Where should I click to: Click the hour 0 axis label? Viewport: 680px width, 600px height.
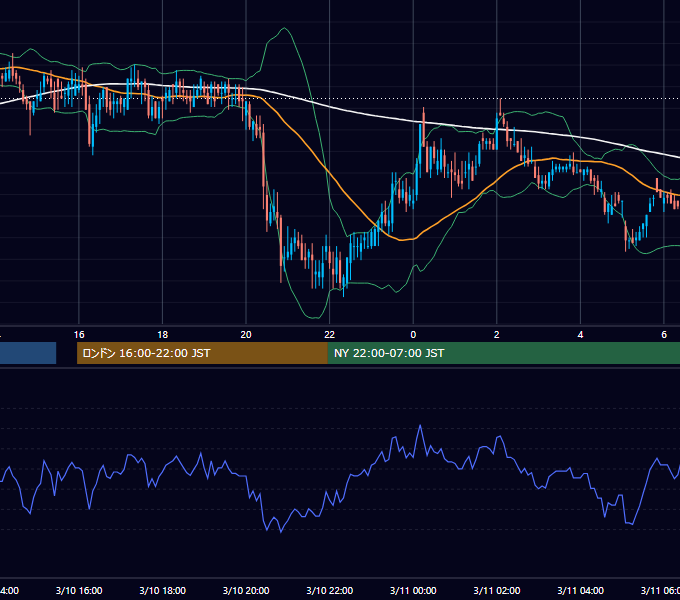pos(413,335)
